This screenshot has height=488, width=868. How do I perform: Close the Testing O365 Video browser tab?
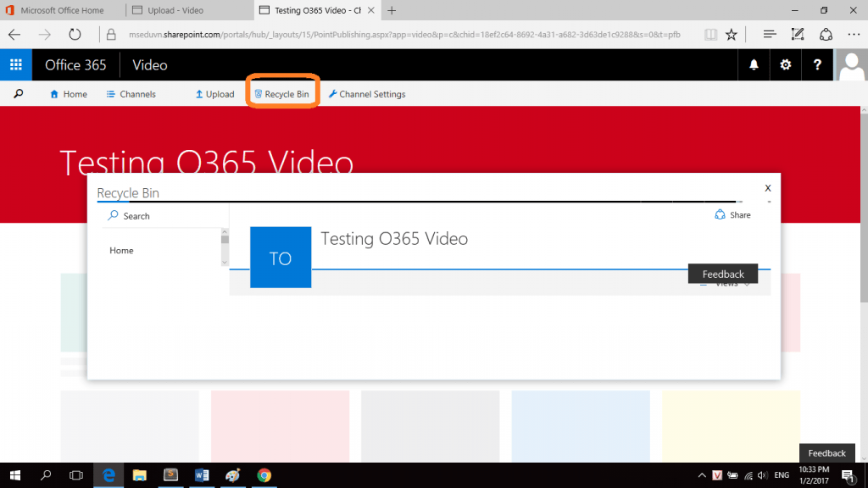[371, 10]
